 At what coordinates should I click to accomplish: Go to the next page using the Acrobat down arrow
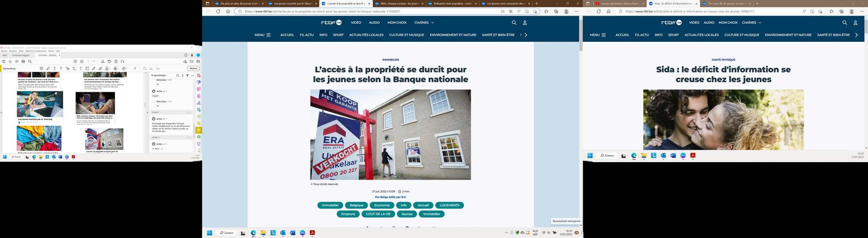tap(82, 61)
